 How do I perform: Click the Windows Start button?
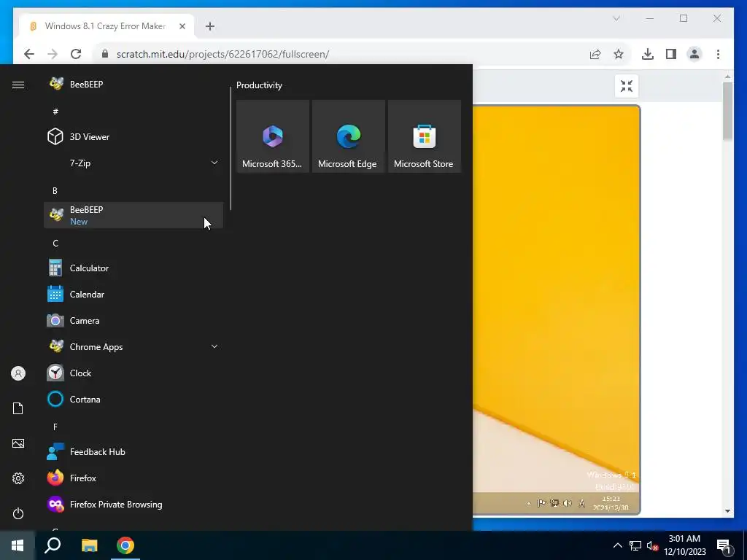click(x=18, y=545)
